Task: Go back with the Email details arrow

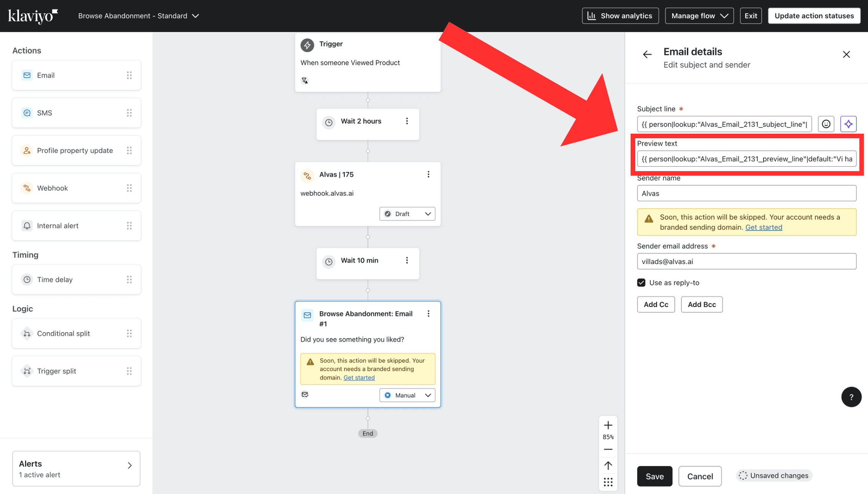Action: 647,55
